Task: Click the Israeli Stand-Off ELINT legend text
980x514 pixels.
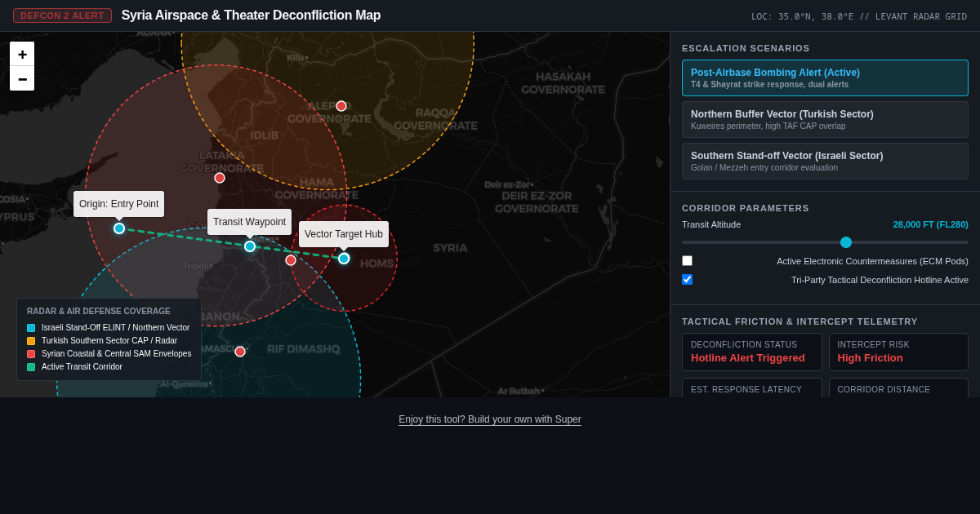Action: [x=116, y=328]
